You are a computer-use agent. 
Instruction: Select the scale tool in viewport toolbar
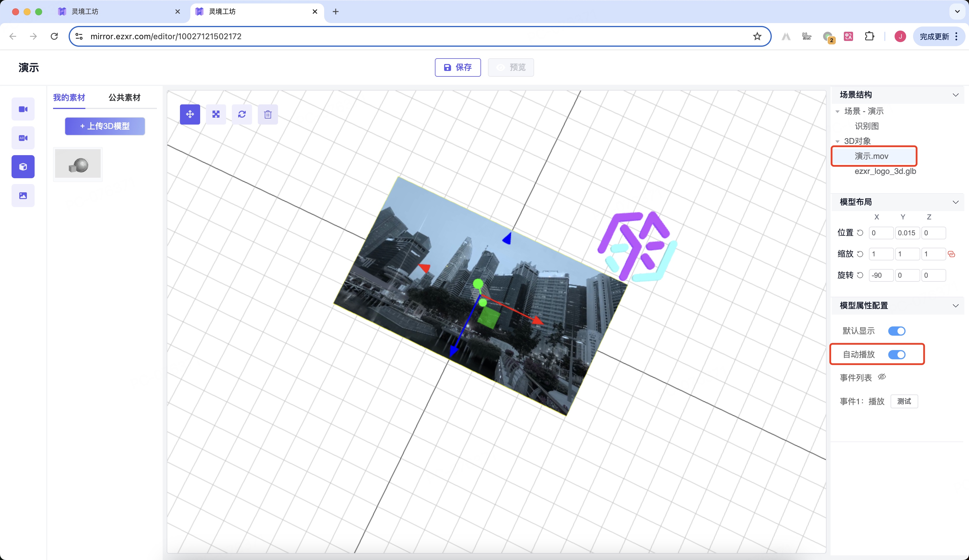pyautogui.click(x=216, y=114)
